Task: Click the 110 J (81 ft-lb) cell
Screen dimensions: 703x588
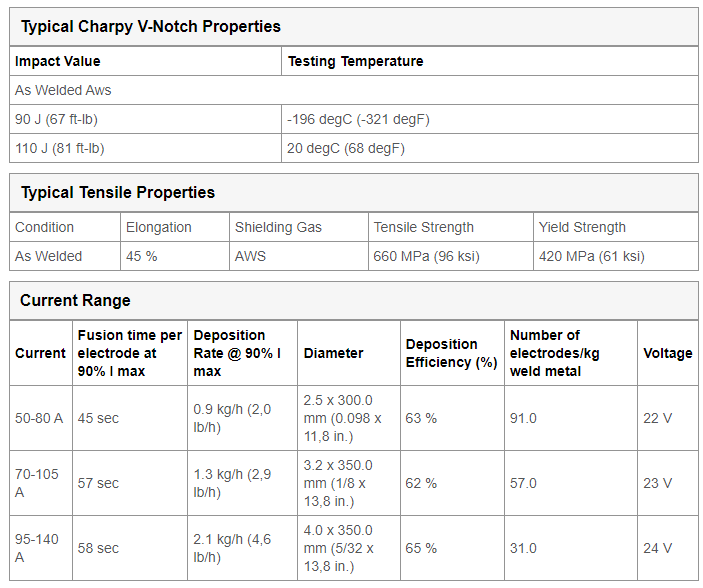Action: tap(145, 148)
